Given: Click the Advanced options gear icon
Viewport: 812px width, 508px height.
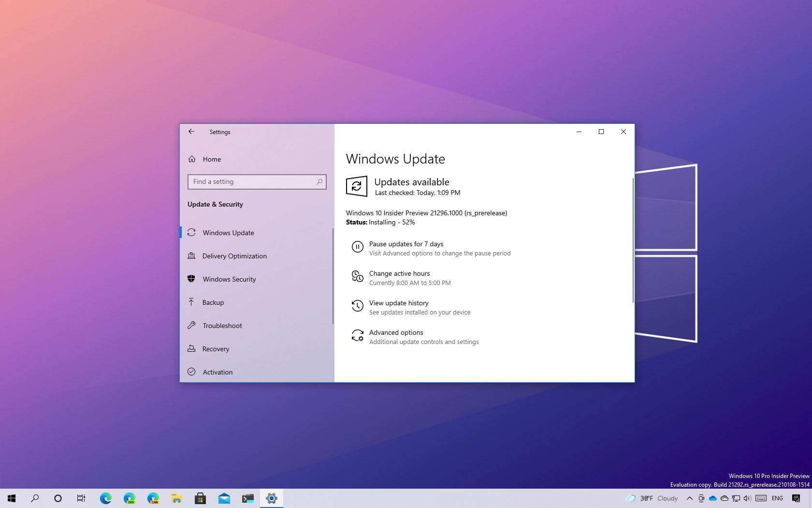Looking at the screenshot, I should point(358,335).
